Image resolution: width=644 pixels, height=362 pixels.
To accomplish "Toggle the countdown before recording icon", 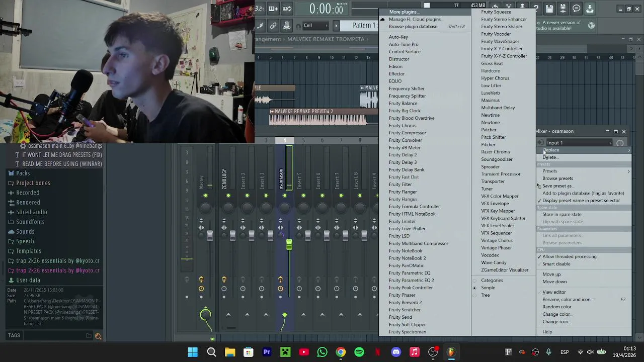I will click(260, 9).
